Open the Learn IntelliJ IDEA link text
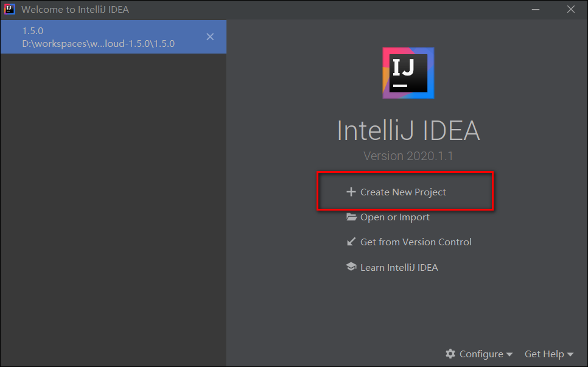Image resolution: width=588 pixels, height=367 pixels. coord(399,267)
